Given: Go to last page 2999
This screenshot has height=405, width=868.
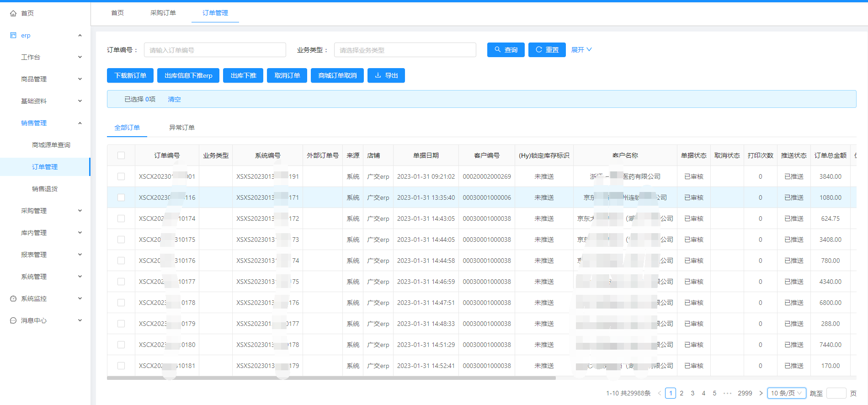Looking at the screenshot, I should tap(745, 393).
